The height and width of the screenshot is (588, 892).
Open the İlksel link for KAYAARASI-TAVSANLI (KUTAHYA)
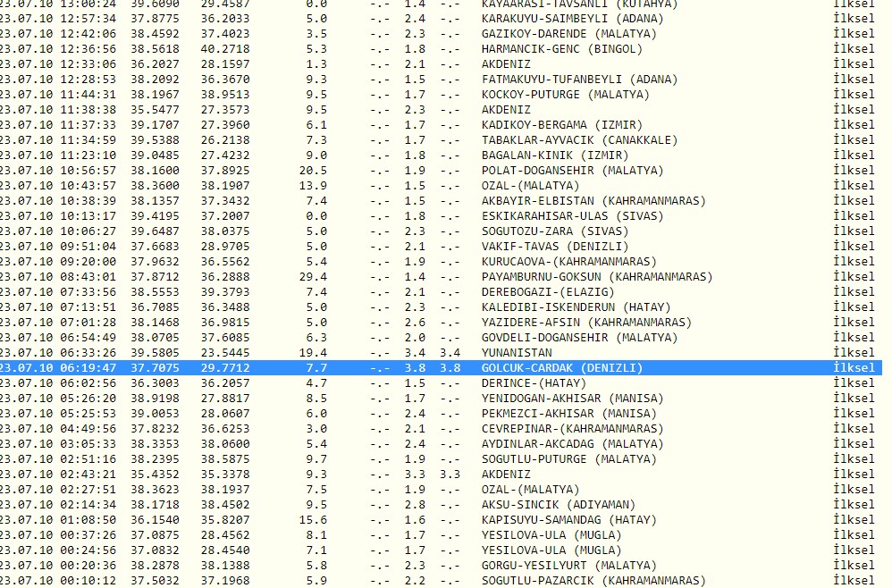[853, 4]
